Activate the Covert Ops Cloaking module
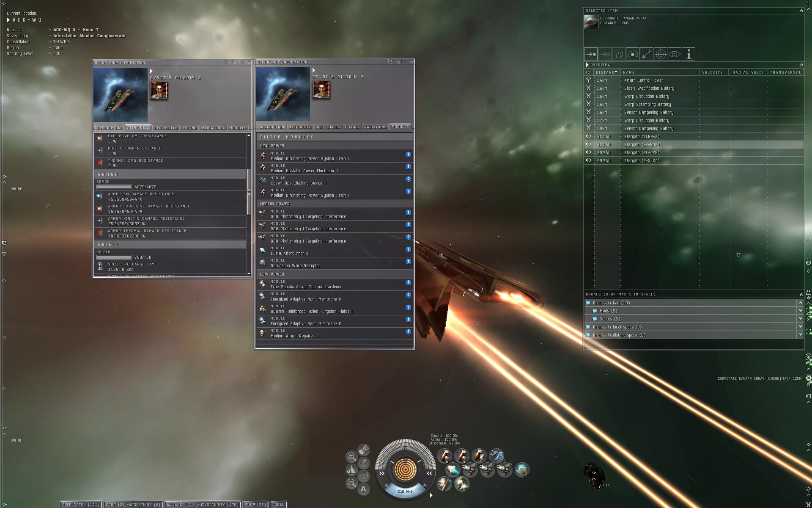Image resolution: width=812 pixels, height=508 pixels. coord(497,456)
